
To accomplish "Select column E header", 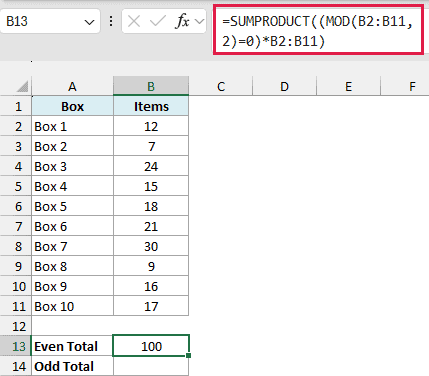I will [x=348, y=87].
